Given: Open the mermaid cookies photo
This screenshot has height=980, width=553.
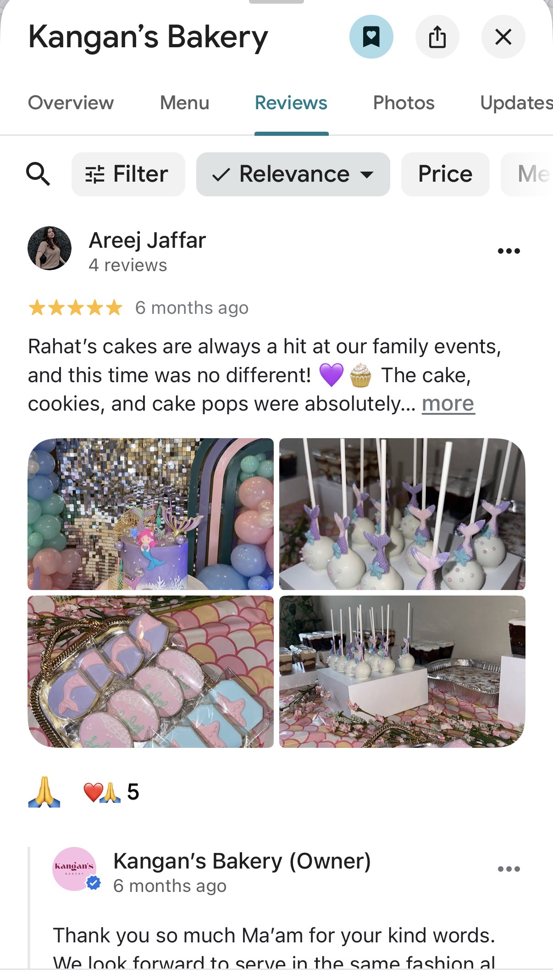Looking at the screenshot, I should coord(150,672).
